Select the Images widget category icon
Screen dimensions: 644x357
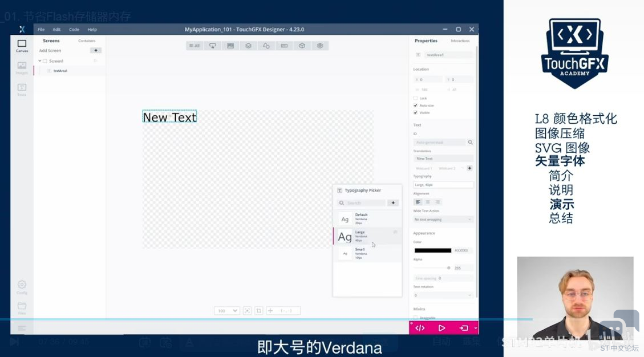point(230,46)
